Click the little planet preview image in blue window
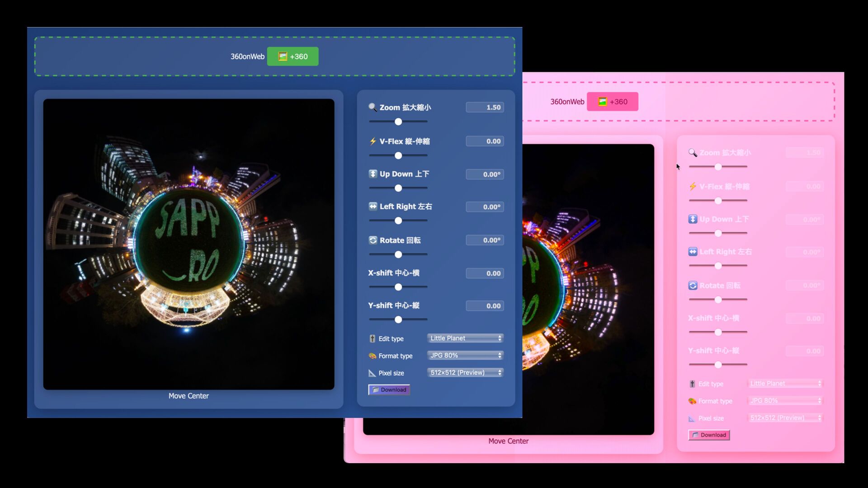This screenshot has height=488, width=868. (189, 244)
